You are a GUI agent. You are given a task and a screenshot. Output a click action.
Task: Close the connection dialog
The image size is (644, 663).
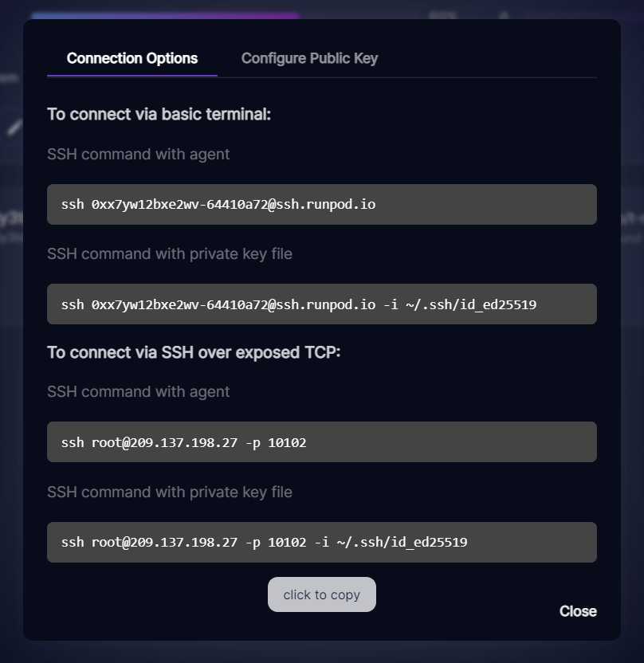pyautogui.click(x=578, y=611)
